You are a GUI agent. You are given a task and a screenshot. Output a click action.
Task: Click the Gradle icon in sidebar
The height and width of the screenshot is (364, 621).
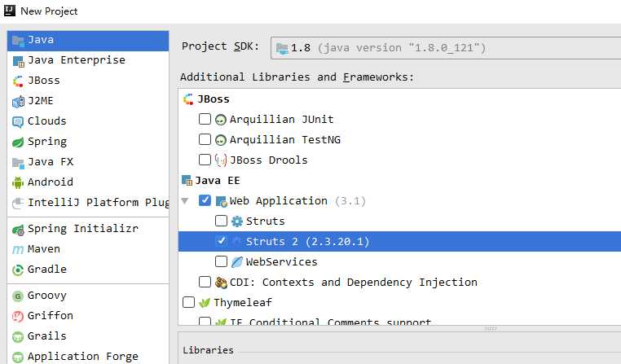(18, 270)
